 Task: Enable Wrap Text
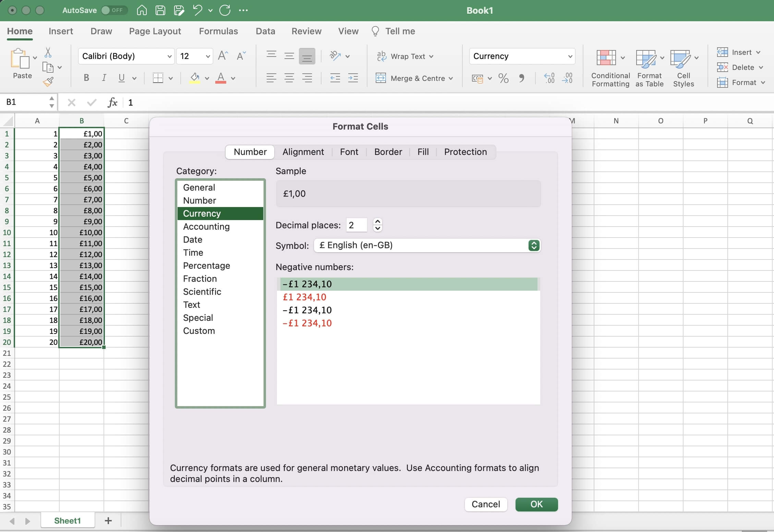coord(405,56)
